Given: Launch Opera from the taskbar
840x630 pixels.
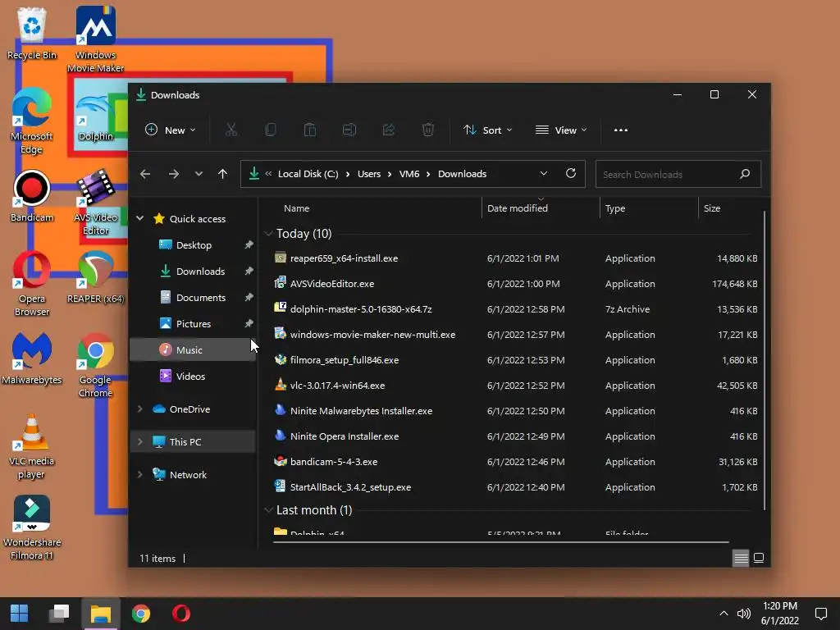Looking at the screenshot, I should coord(181,614).
